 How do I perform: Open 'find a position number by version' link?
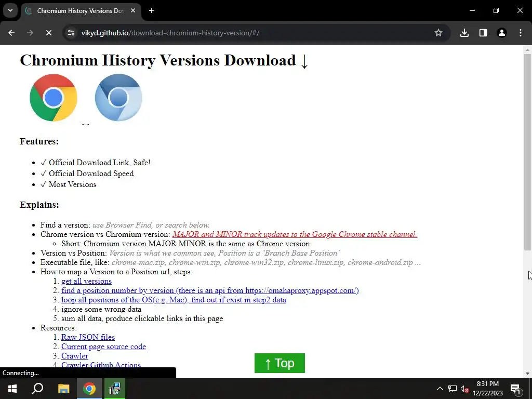tap(210, 290)
